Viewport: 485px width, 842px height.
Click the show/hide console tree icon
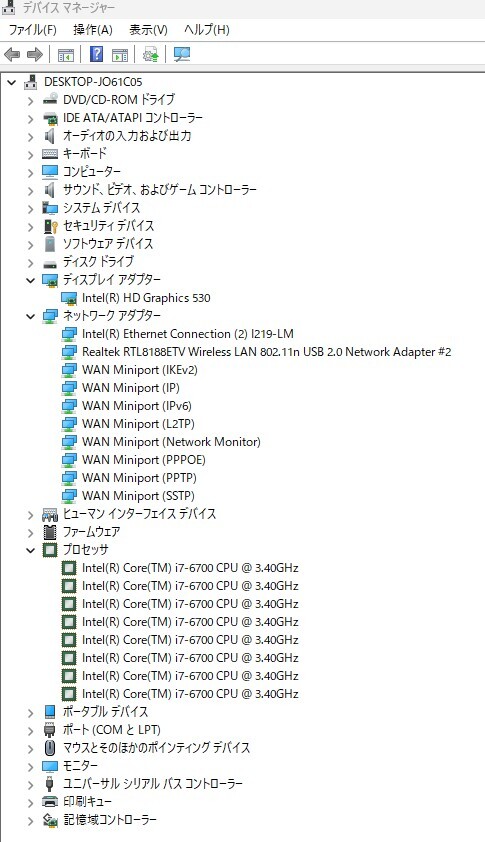pyautogui.click(x=66, y=54)
